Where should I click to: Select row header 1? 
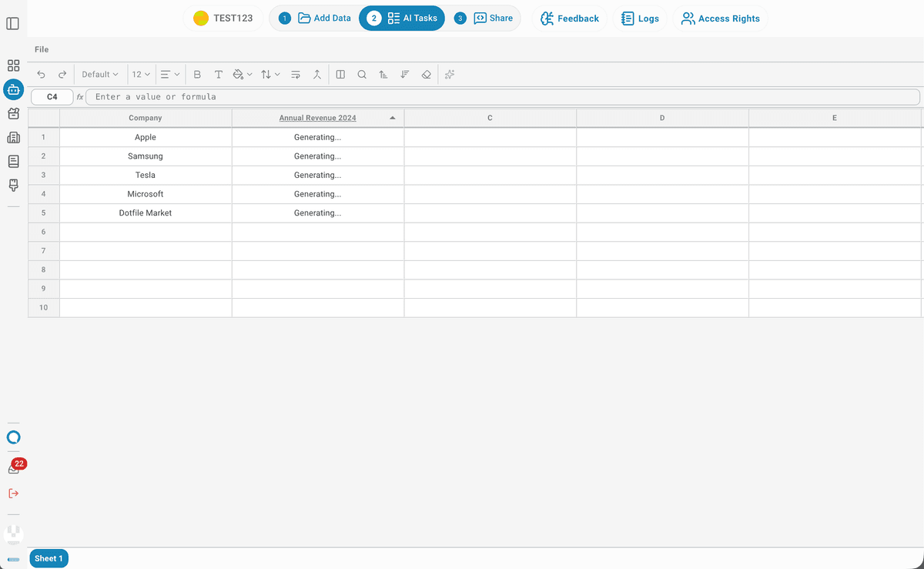pyautogui.click(x=44, y=137)
